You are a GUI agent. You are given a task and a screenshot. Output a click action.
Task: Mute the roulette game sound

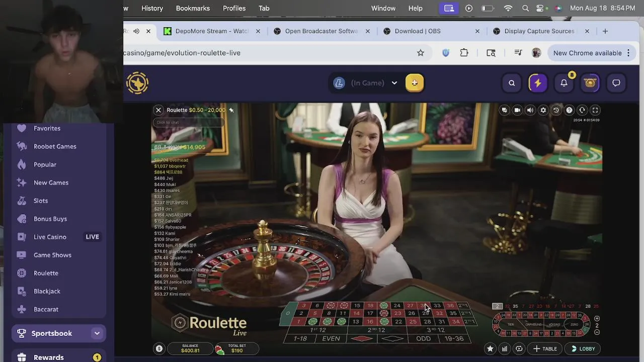[x=530, y=110]
